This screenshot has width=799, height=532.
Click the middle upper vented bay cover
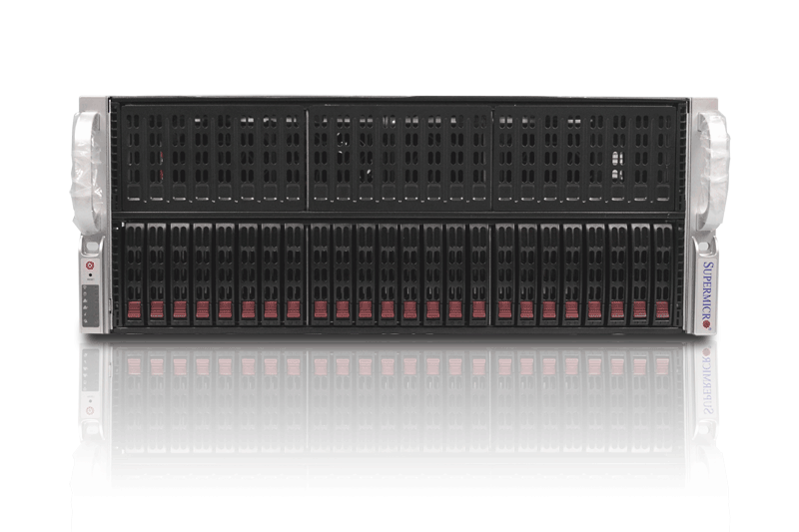click(x=400, y=158)
